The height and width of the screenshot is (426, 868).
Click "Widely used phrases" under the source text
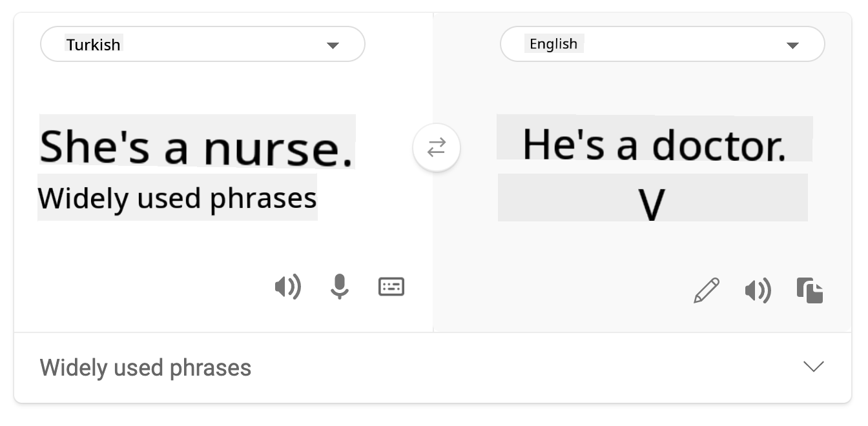click(177, 198)
